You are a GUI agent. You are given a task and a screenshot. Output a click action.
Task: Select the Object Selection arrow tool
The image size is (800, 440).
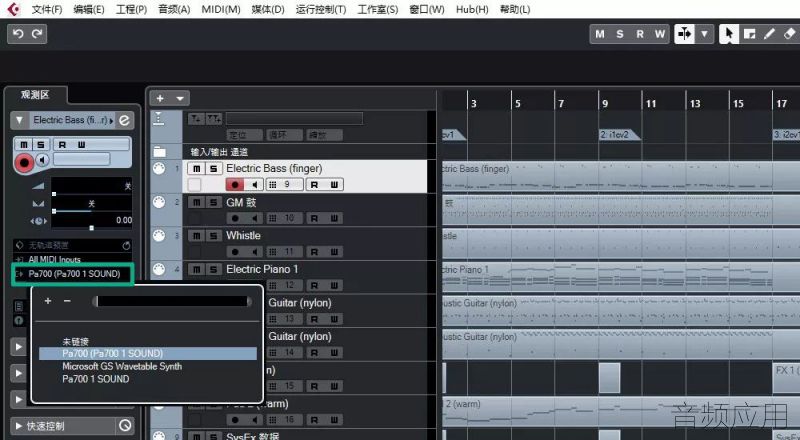[x=729, y=34]
